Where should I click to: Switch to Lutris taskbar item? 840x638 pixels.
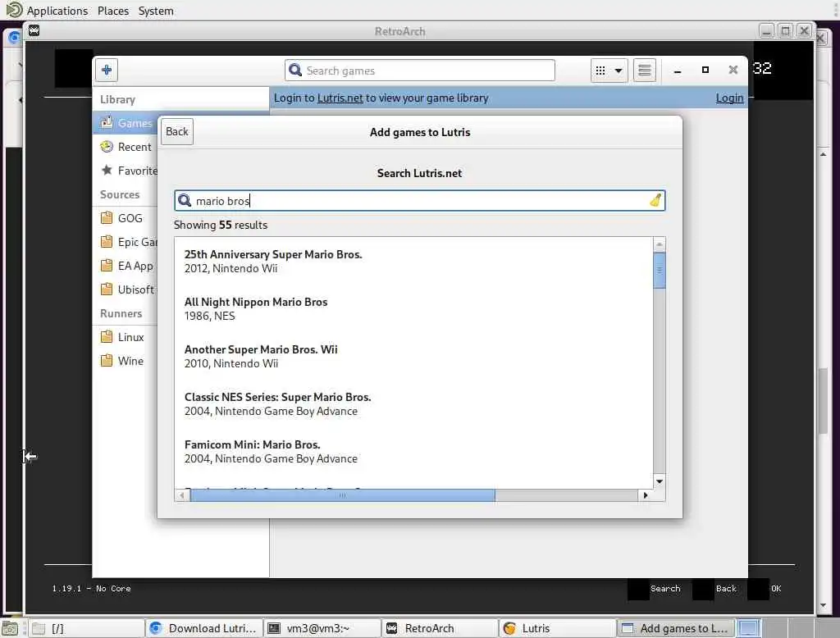point(558,628)
